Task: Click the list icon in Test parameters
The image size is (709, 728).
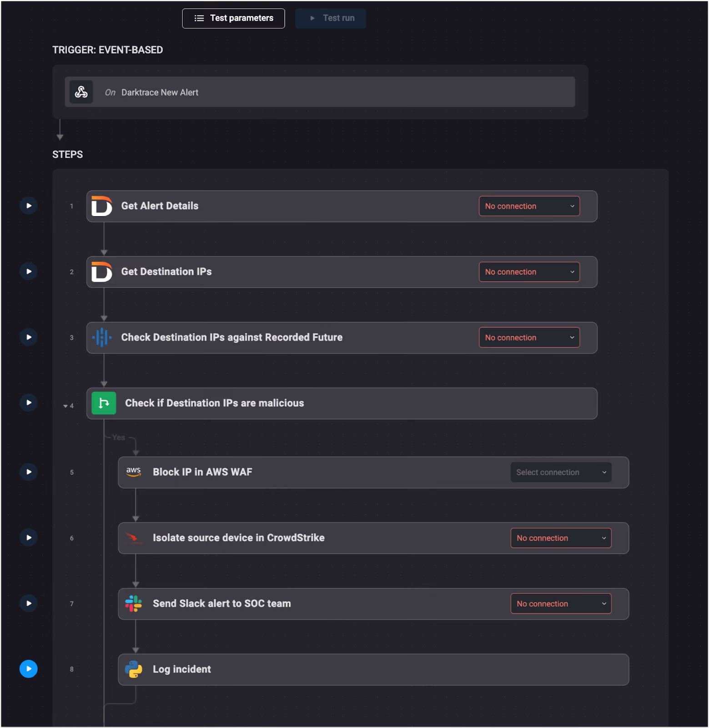Action: point(199,18)
